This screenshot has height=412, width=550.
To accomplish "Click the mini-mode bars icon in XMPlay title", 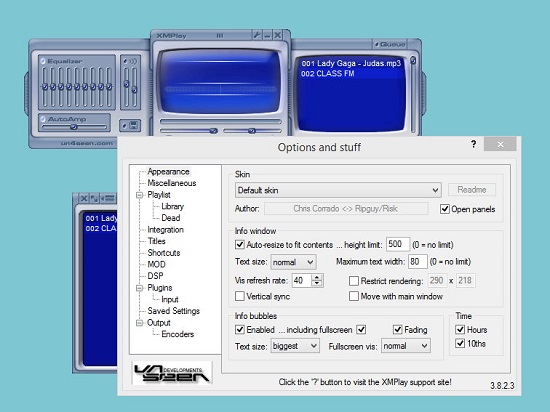I will pos(220,35).
